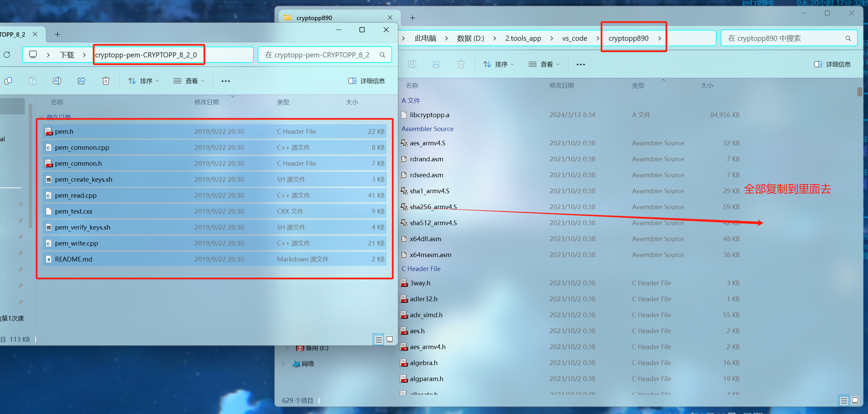
Task: Click the copy icon in front toolbar
Action: tap(8, 81)
